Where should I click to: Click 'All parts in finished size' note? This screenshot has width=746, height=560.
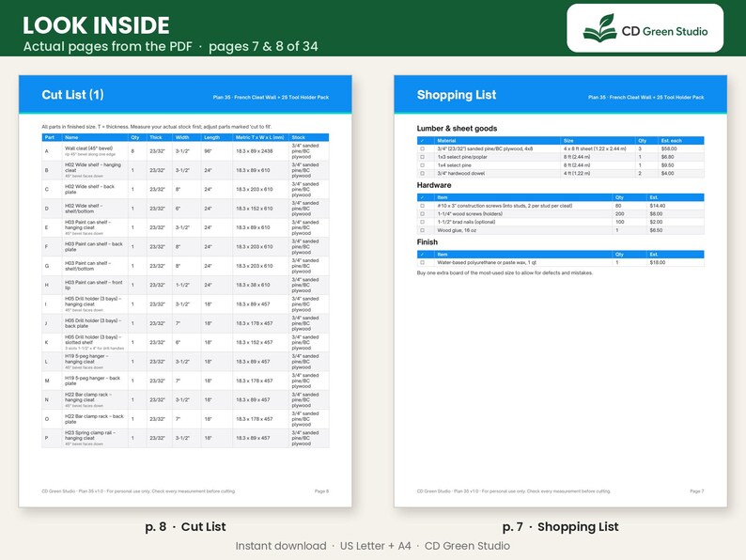(157, 127)
